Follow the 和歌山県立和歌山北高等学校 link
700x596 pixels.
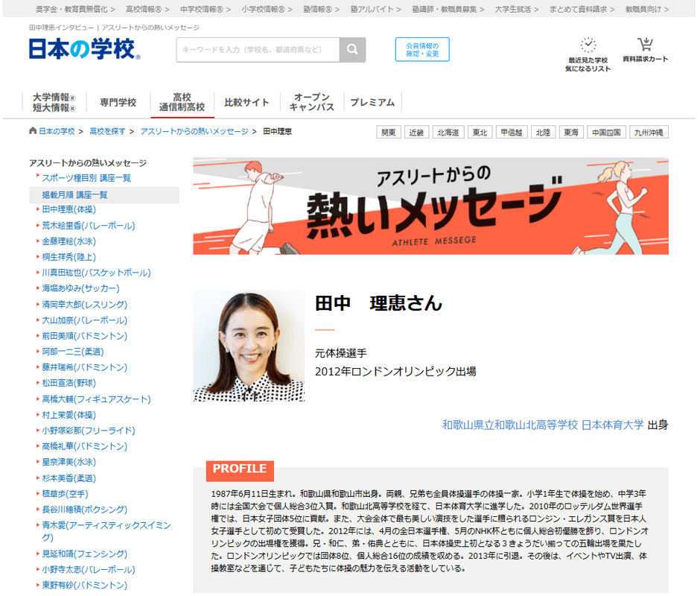point(509,425)
